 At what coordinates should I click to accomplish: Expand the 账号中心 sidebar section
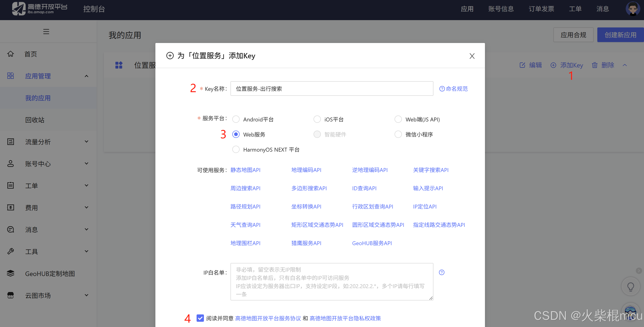pos(87,164)
